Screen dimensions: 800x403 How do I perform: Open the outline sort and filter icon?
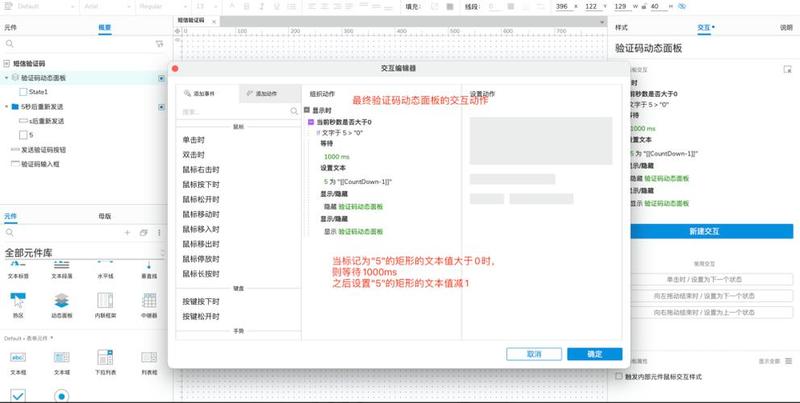tap(159, 44)
